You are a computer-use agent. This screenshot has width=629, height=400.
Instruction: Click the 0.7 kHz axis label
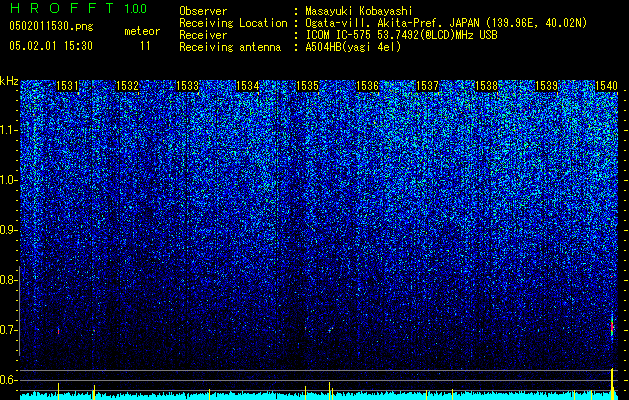8,330
